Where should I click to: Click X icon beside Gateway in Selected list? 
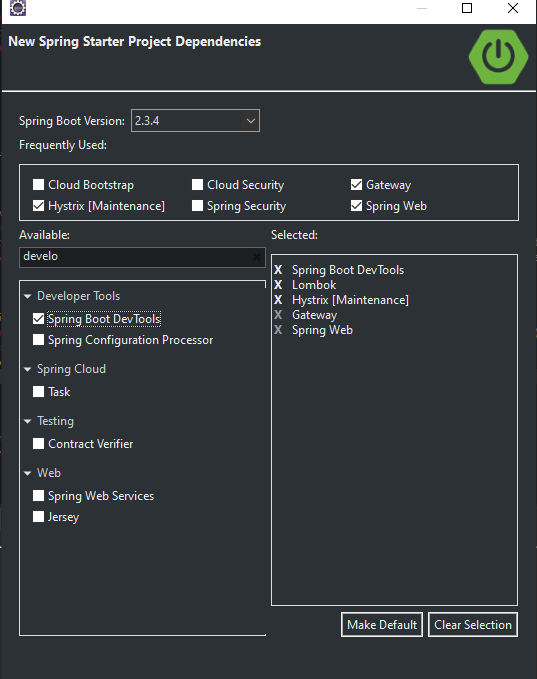tap(278, 315)
